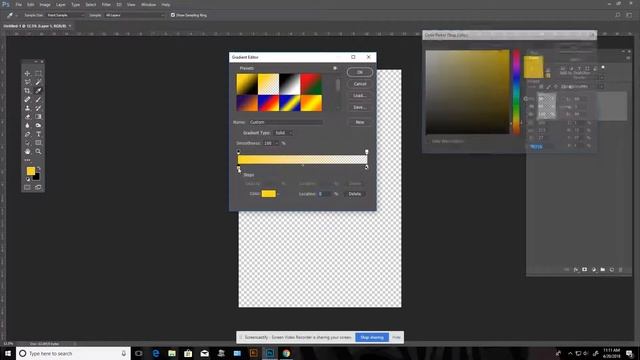Select the Eraser tool
640x360 pixels.
click(x=27, y=117)
